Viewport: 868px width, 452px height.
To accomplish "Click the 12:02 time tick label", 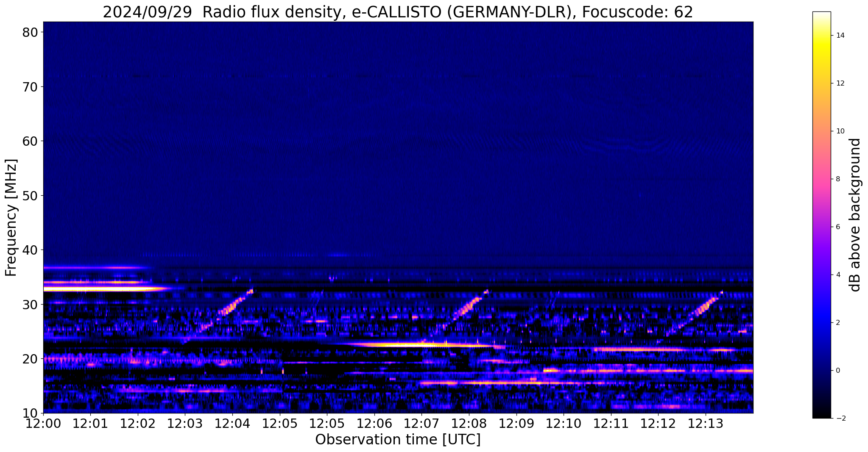I will [138, 423].
